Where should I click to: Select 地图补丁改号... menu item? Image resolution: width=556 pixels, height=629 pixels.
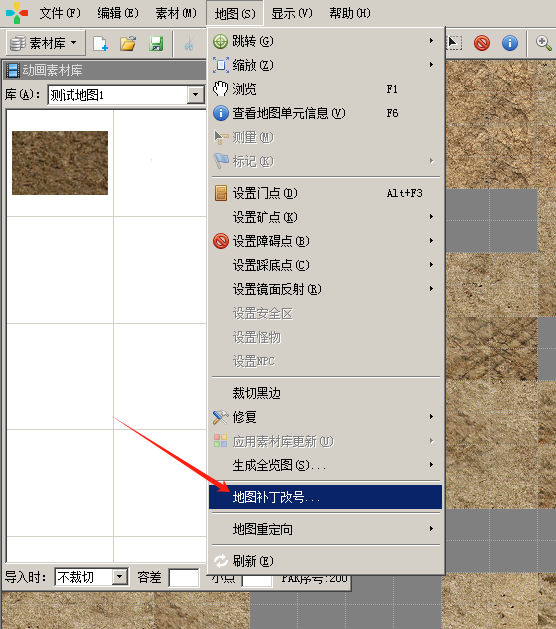[325, 497]
